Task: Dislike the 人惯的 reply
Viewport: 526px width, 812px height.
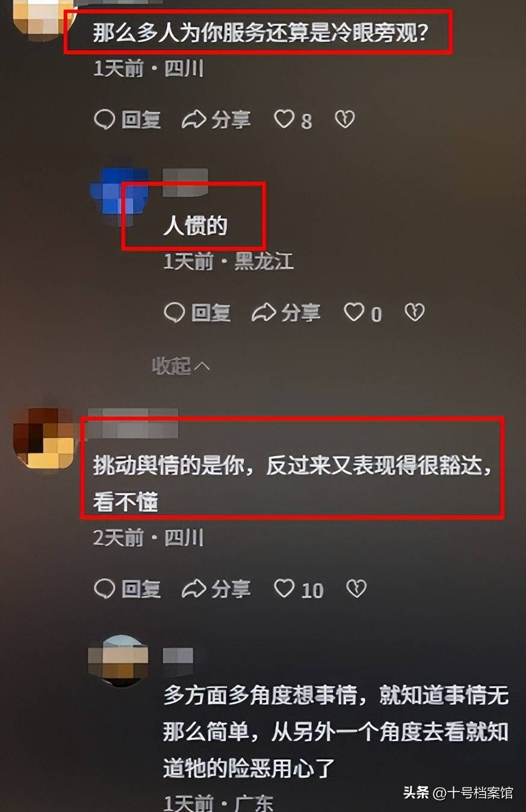Action: tap(415, 312)
